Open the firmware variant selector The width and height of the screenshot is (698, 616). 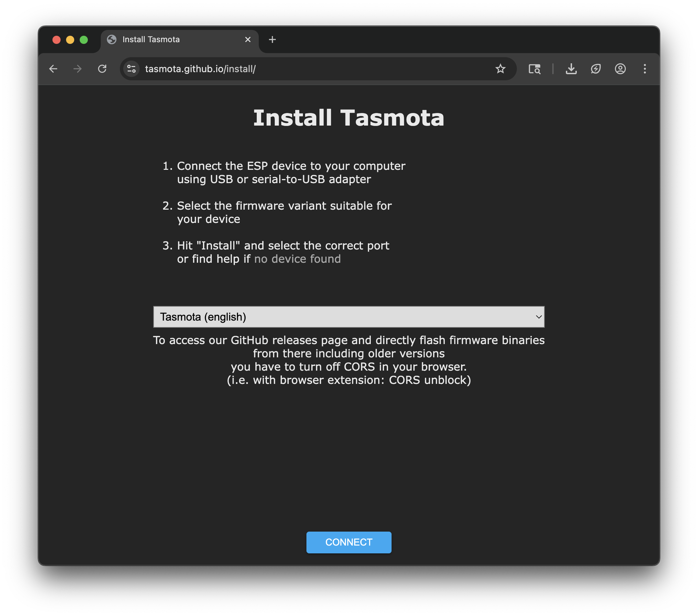coord(348,317)
